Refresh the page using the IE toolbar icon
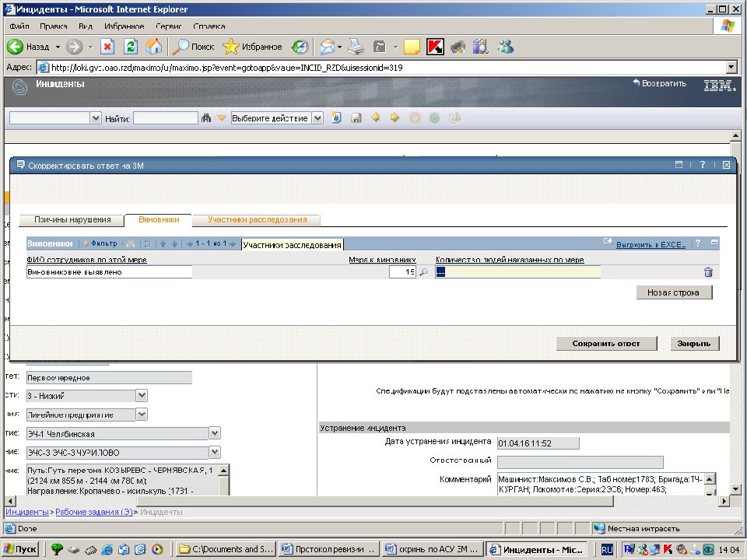The image size is (747, 560). pos(131,47)
